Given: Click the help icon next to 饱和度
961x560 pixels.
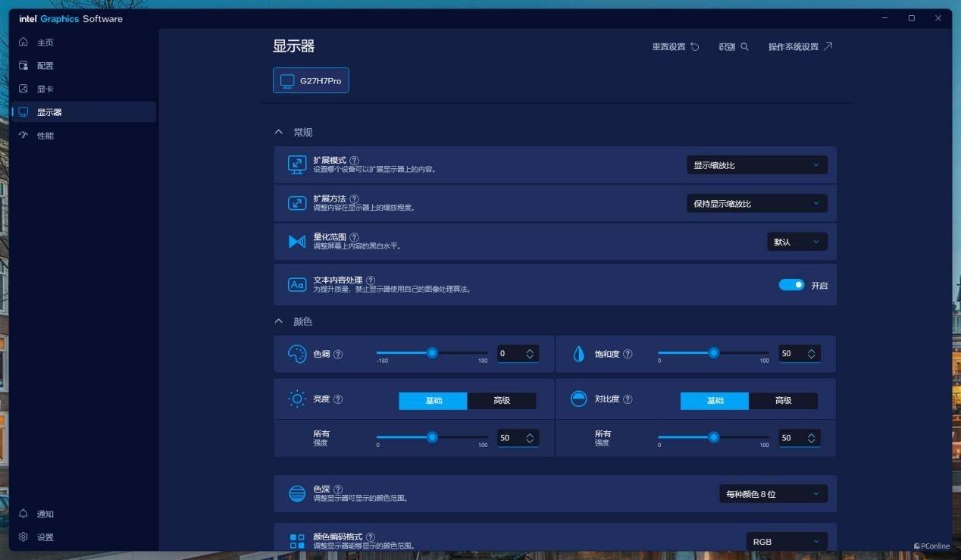Looking at the screenshot, I should 628,354.
